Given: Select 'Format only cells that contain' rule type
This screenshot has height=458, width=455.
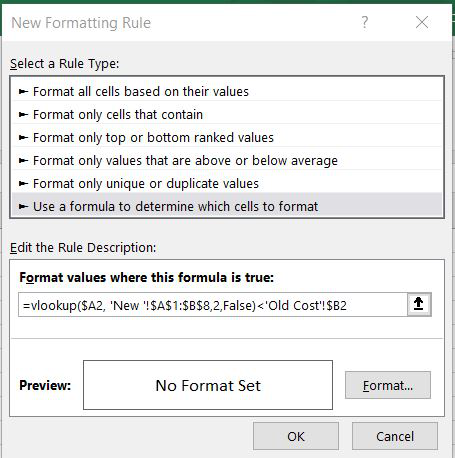Looking at the screenshot, I should [x=227, y=114].
